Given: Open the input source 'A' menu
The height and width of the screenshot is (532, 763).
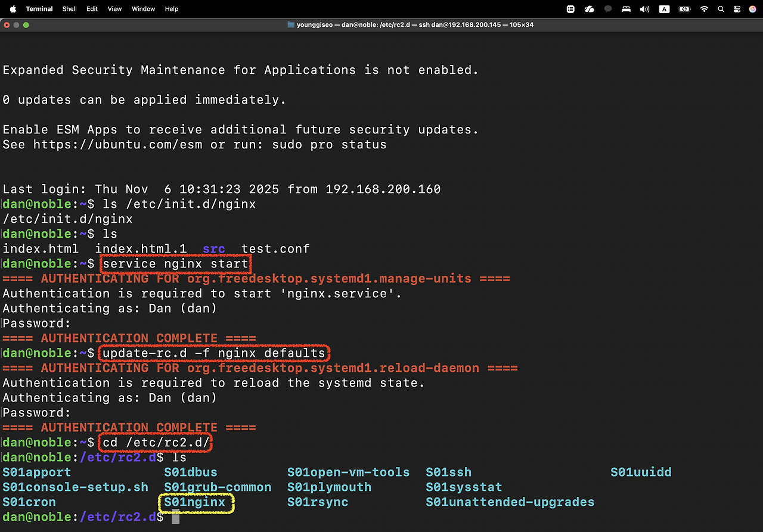Looking at the screenshot, I should click(x=664, y=9).
